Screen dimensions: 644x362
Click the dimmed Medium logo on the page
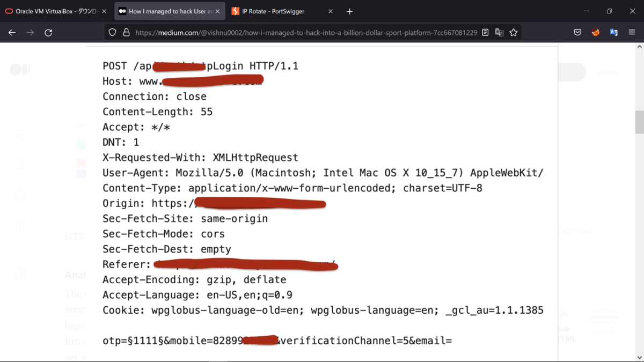pyautogui.click(x=20, y=69)
